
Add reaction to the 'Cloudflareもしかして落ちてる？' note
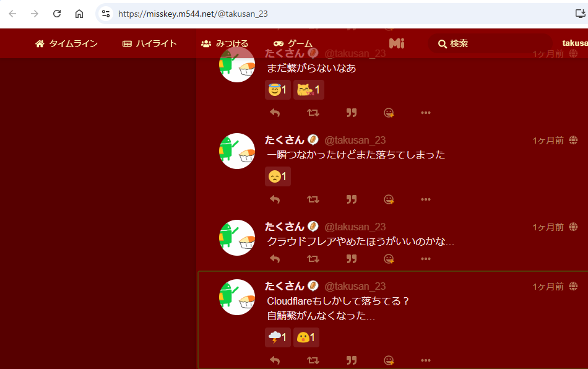pos(389,360)
